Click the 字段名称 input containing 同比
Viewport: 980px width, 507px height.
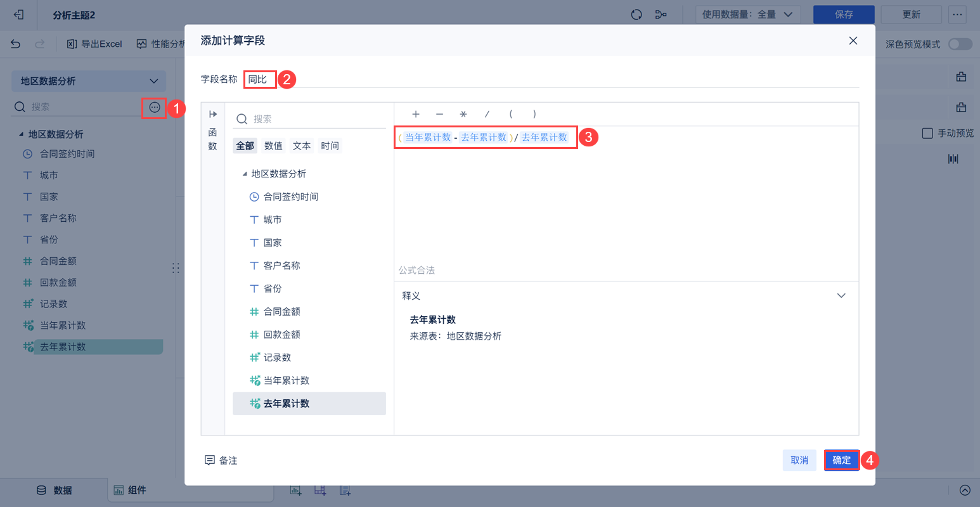[x=551, y=79]
